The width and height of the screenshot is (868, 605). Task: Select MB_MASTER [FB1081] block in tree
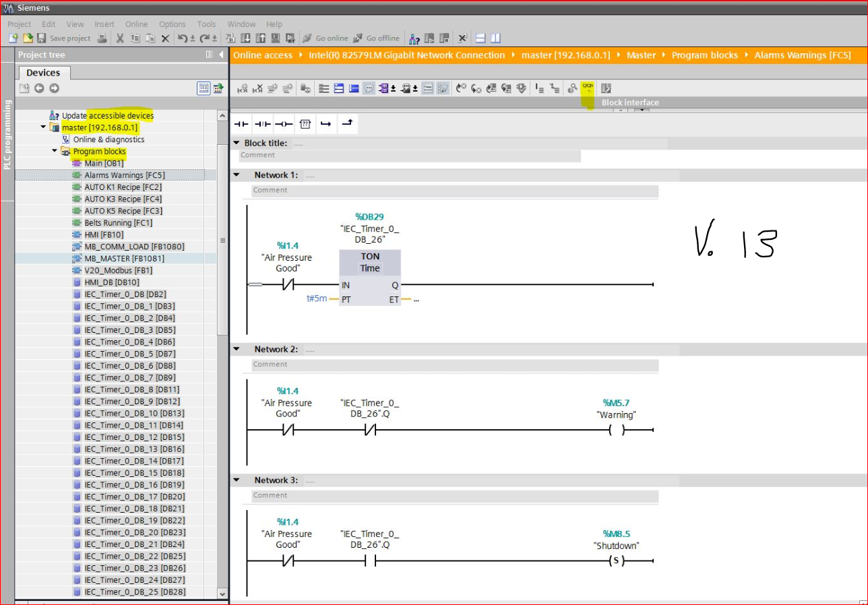click(x=124, y=259)
